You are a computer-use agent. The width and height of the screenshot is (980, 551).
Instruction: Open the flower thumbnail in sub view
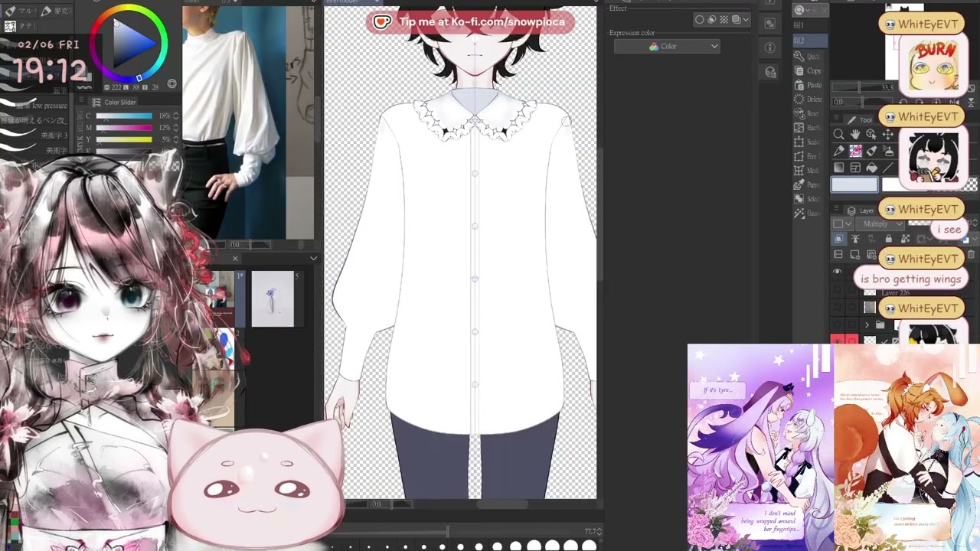(273, 299)
